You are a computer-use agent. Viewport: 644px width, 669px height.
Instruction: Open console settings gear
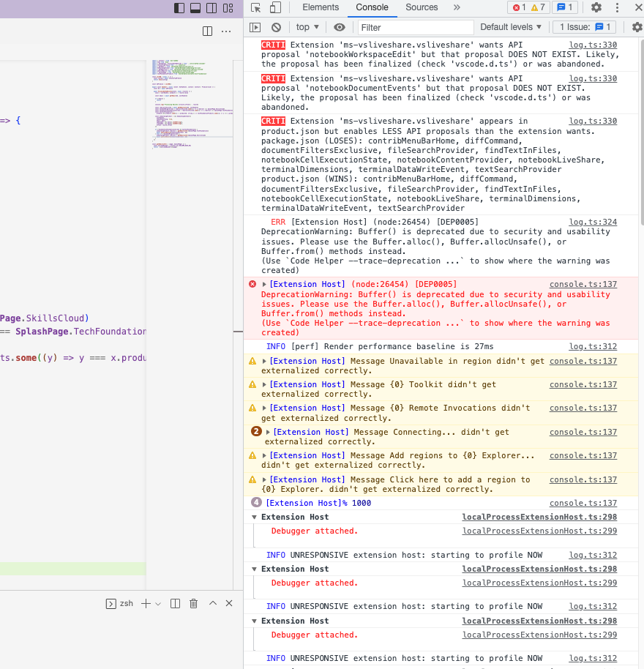(x=637, y=27)
